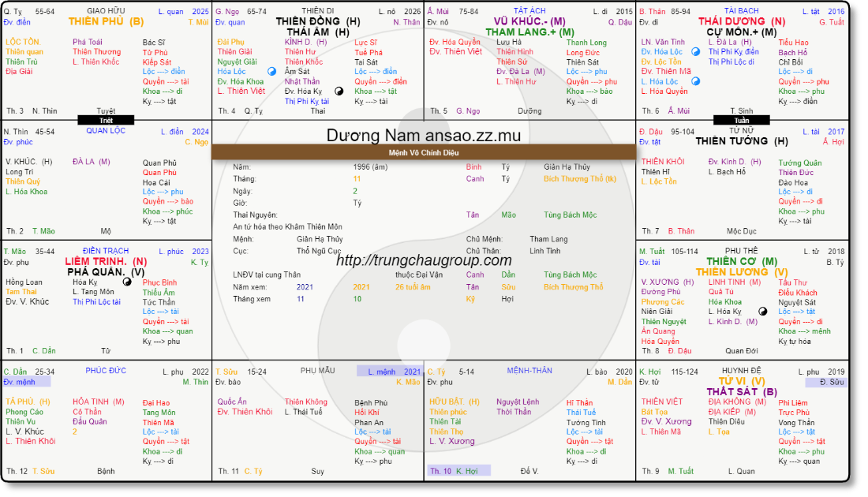868x497 pixels.
Task: Click blue yin-yang icon next to L. Hóa Lộc
Action: tap(696, 81)
